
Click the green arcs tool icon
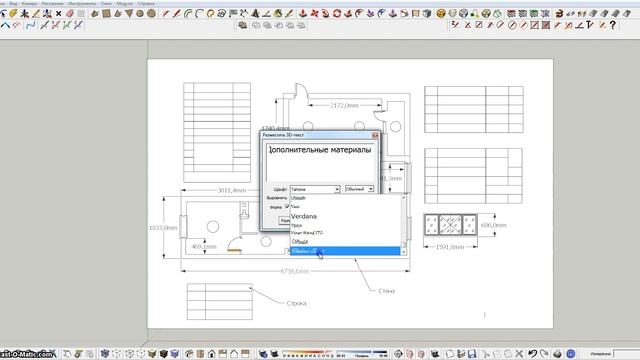point(188,14)
